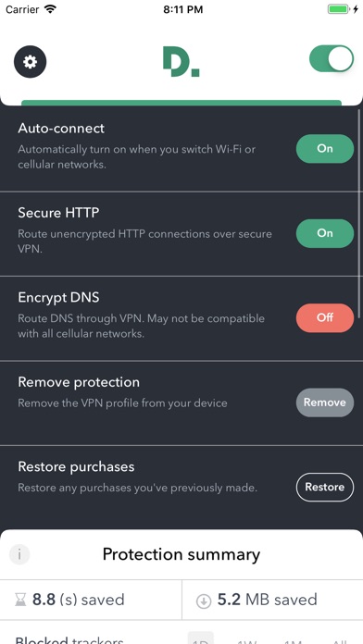This screenshot has height=644, width=363.
Task: Select the All time range tab
Action: (340, 640)
